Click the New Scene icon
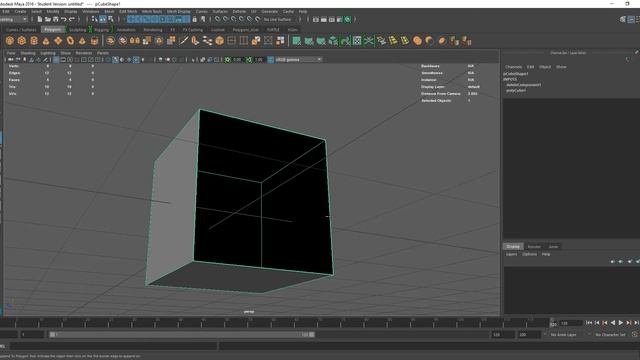 40,19
